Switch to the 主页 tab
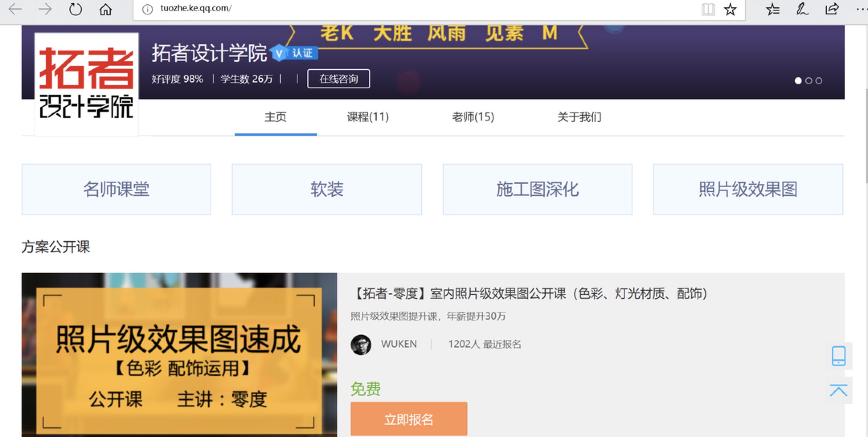 (276, 117)
